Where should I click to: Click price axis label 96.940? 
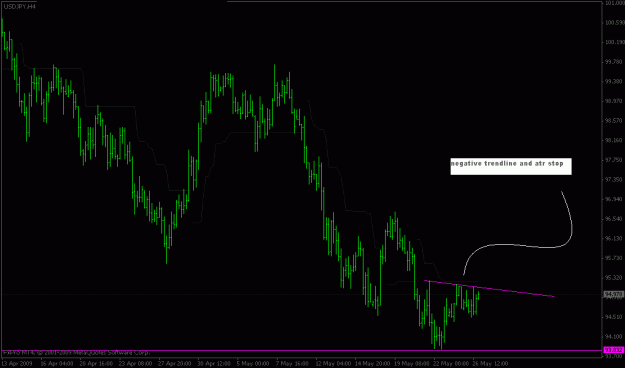pos(614,199)
